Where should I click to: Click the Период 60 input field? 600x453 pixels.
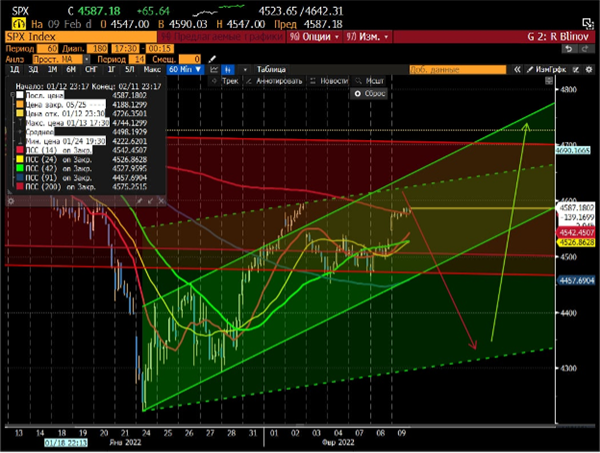click(x=47, y=49)
